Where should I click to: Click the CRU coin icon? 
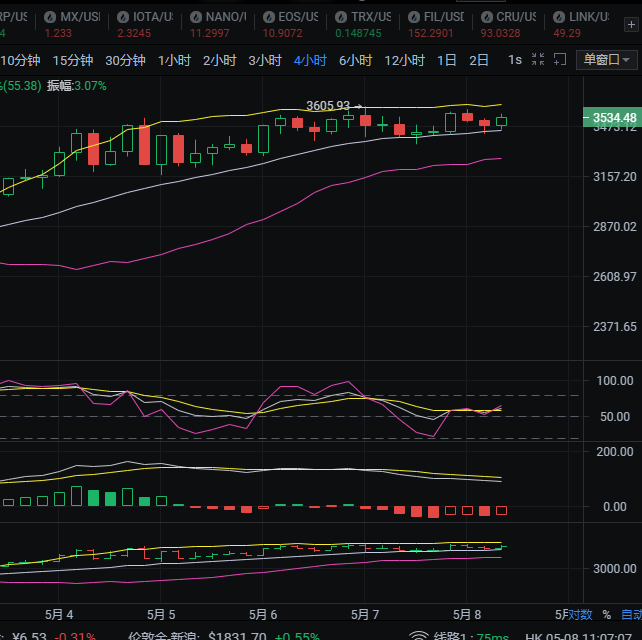pyautogui.click(x=487, y=17)
